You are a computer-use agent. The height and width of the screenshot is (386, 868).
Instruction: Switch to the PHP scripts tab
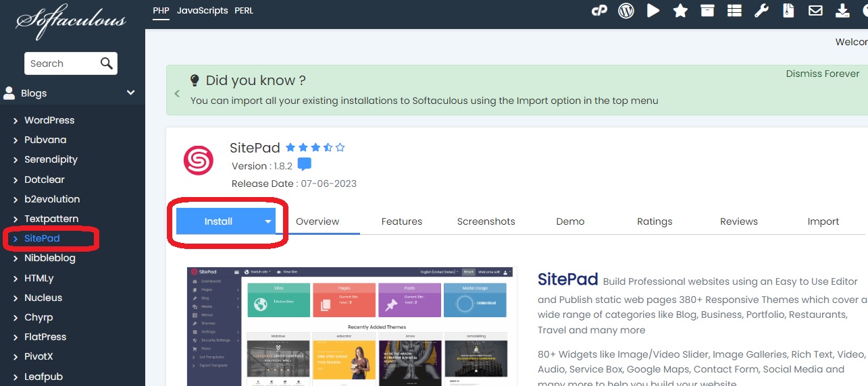pyautogui.click(x=161, y=11)
